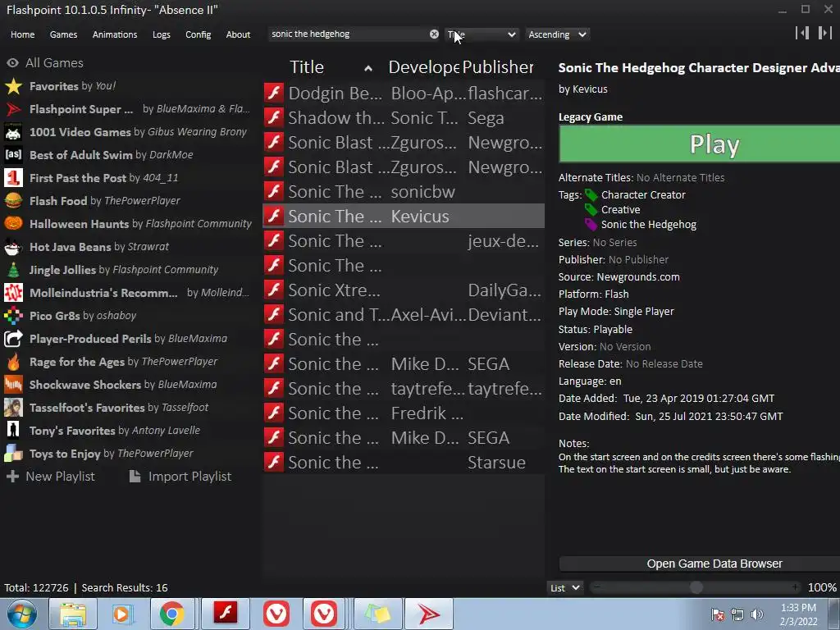Open Tasselfoot's Favorites avatar icon
The height and width of the screenshot is (630, 840).
pyautogui.click(x=13, y=408)
